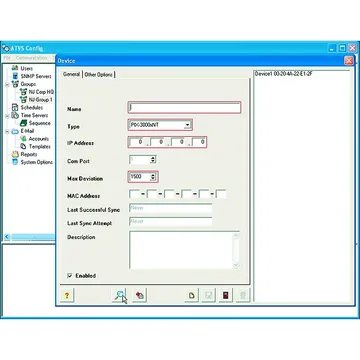Screen dimensions: 360x360
Task: Toggle the Enabled checkbox
Action: point(70,276)
